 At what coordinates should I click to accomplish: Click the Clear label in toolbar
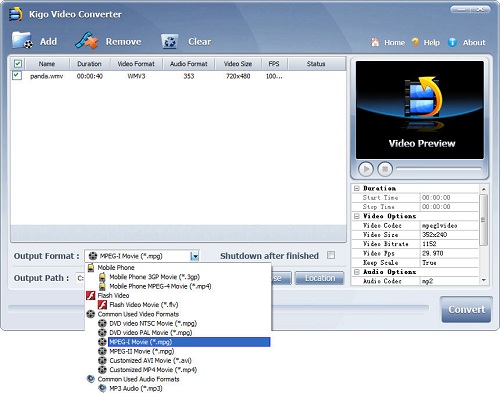[x=199, y=41]
